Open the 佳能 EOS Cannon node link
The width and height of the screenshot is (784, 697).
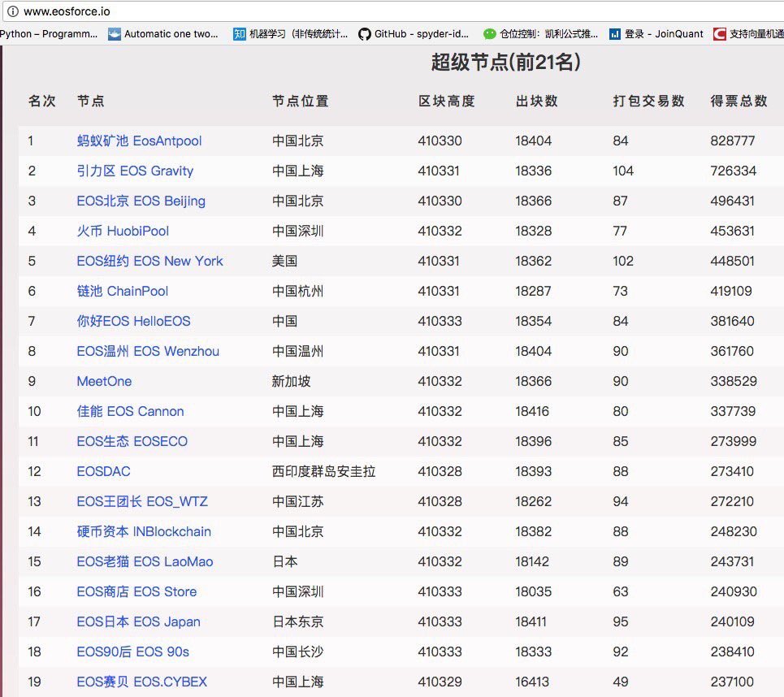pyautogui.click(x=130, y=411)
